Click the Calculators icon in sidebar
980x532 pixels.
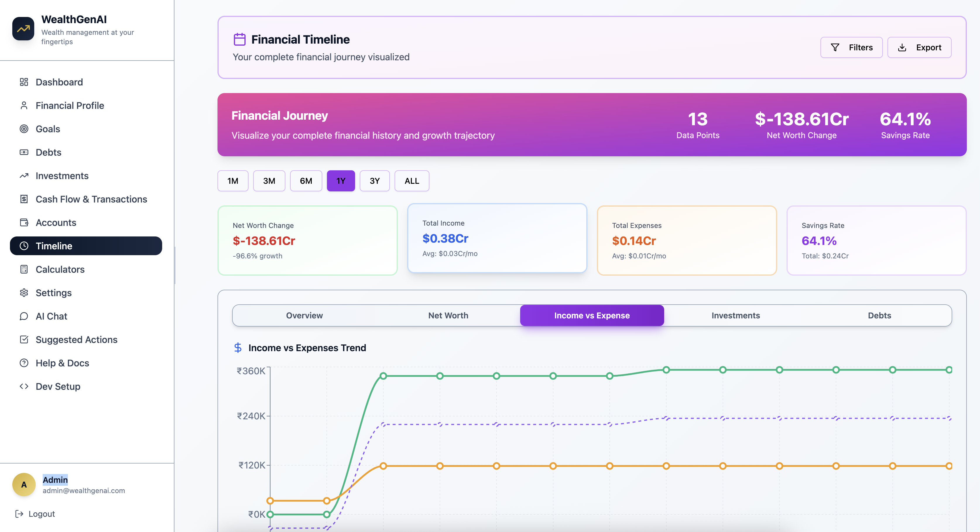24,269
